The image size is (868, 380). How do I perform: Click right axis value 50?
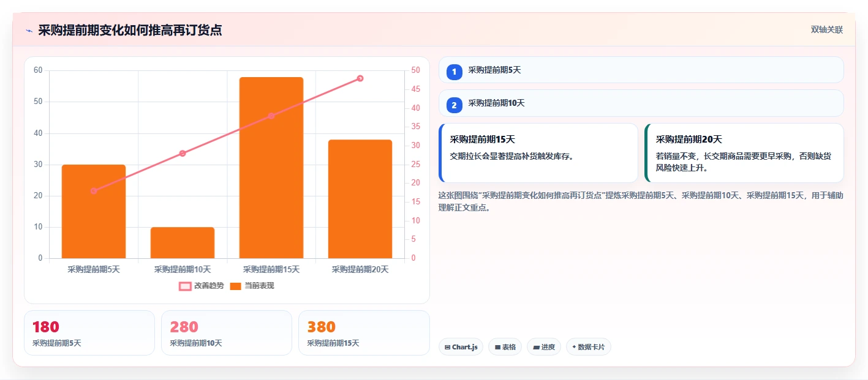point(415,70)
